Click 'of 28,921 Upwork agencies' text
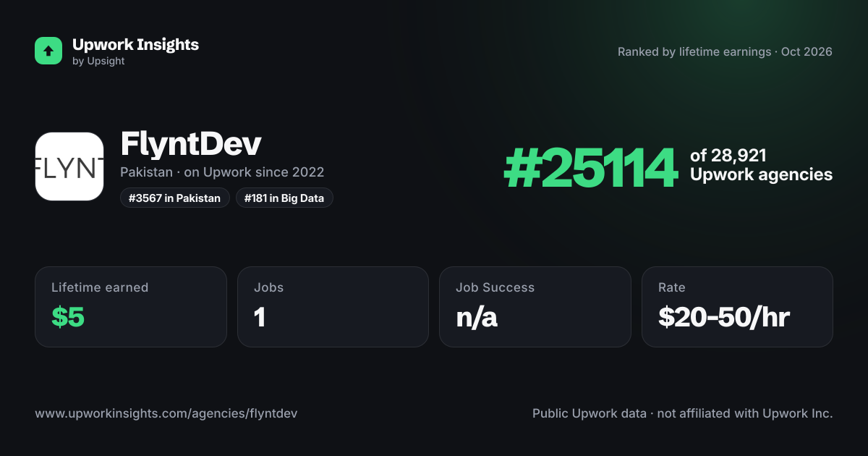This screenshot has width=868, height=456. [x=761, y=165]
